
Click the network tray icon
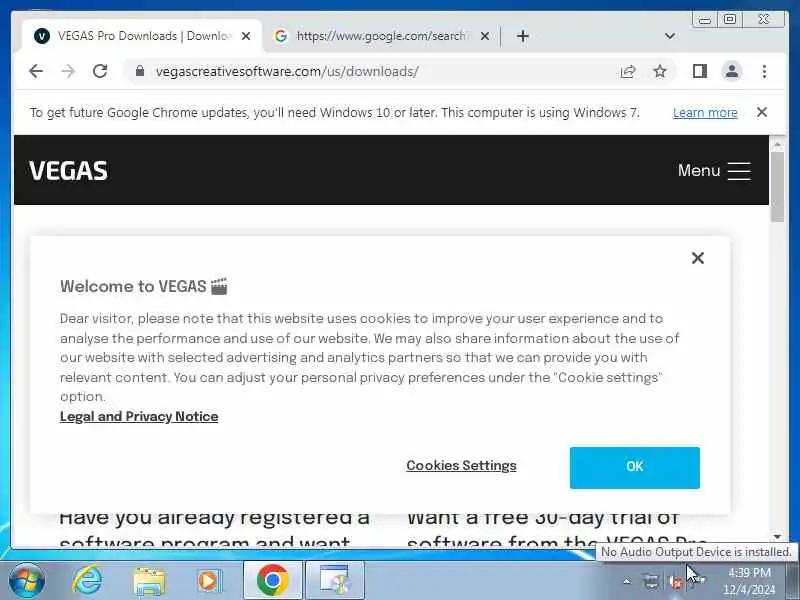pos(651,582)
